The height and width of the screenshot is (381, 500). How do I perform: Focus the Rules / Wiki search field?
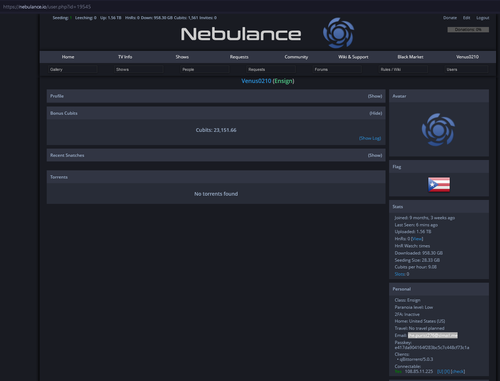click(x=403, y=69)
